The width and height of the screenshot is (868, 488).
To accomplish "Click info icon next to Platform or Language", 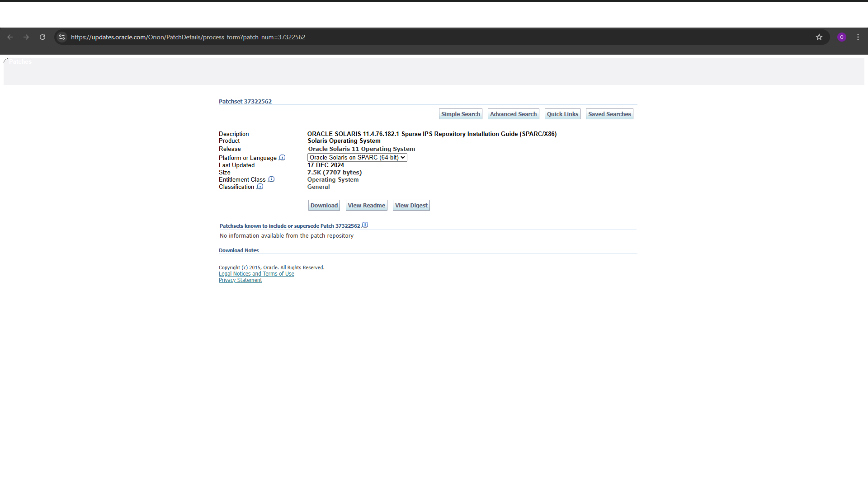I will (x=282, y=158).
